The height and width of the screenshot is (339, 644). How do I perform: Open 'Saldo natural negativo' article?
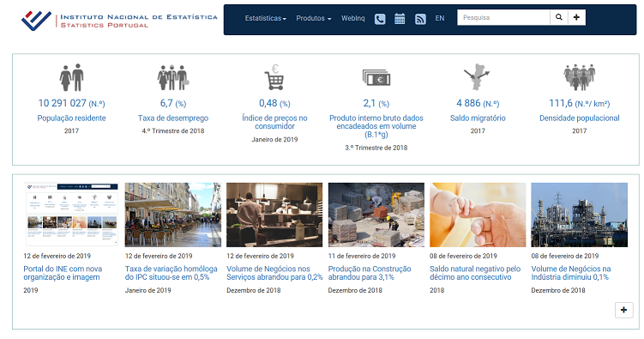tap(475, 273)
